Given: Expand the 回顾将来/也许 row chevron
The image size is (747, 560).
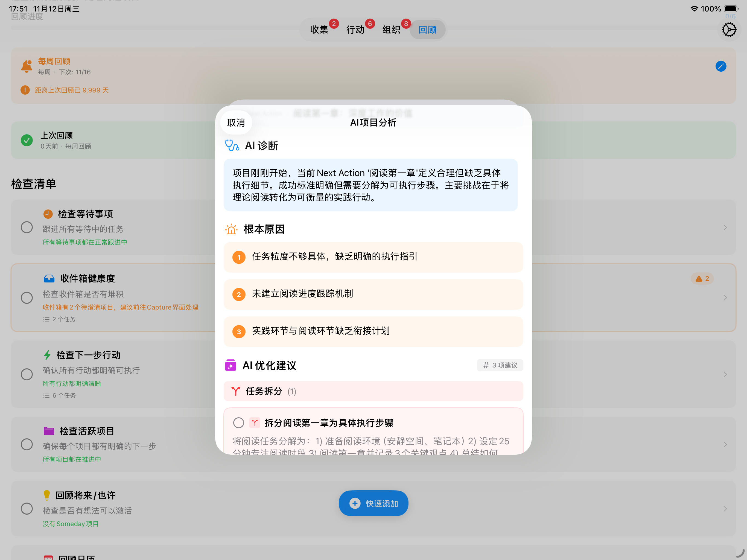Looking at the screenshot, I should point(725,508).
